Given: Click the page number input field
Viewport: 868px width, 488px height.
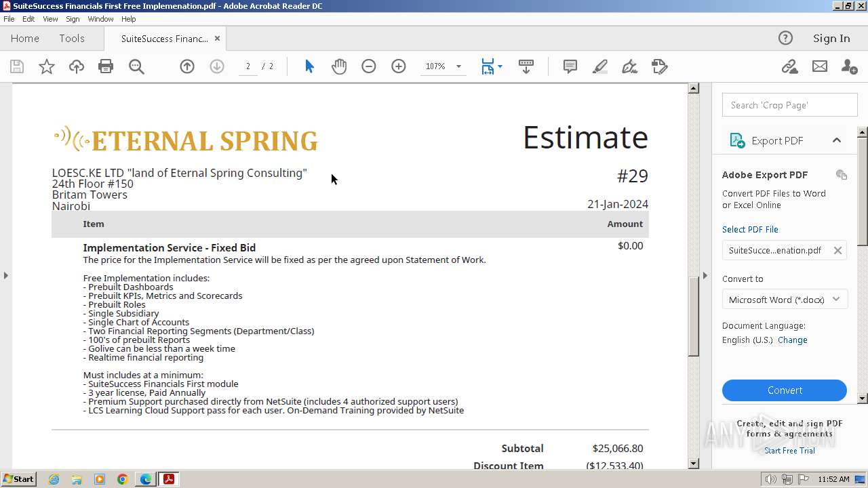Looking at the screenshot, I should (248, 66).
